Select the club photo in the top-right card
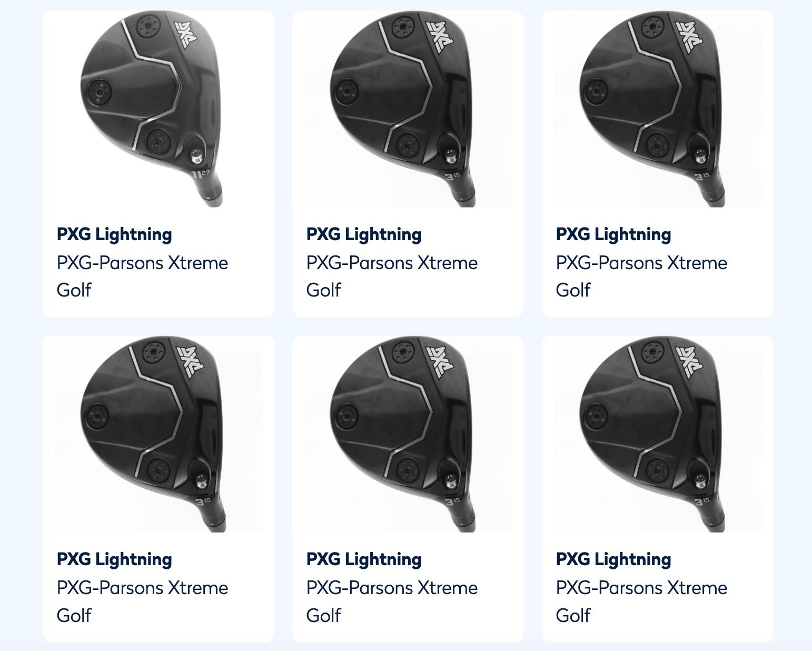Image resolution: width=812 pixels, height=651 pixels. click(x=658, y=108)
